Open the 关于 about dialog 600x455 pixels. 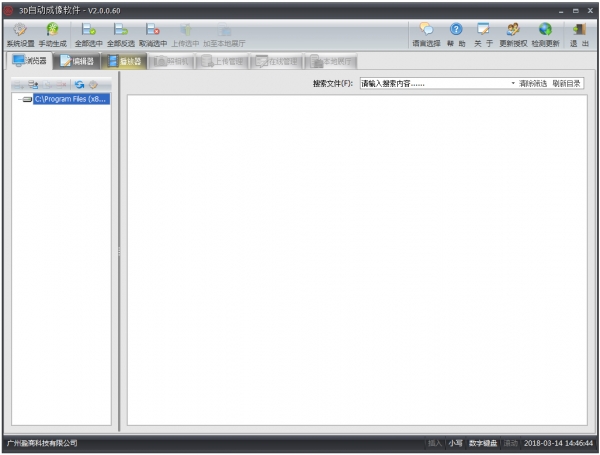(x=483, y=35)
